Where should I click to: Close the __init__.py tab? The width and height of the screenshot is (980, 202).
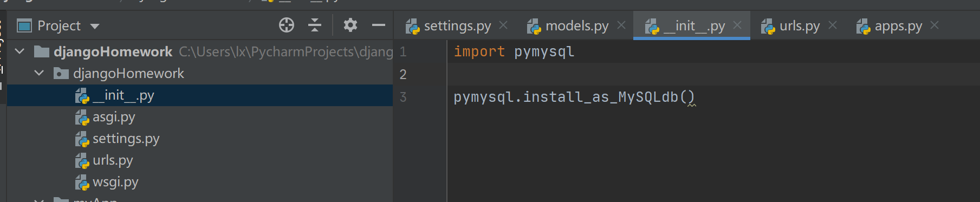click(x=737, y=25)
